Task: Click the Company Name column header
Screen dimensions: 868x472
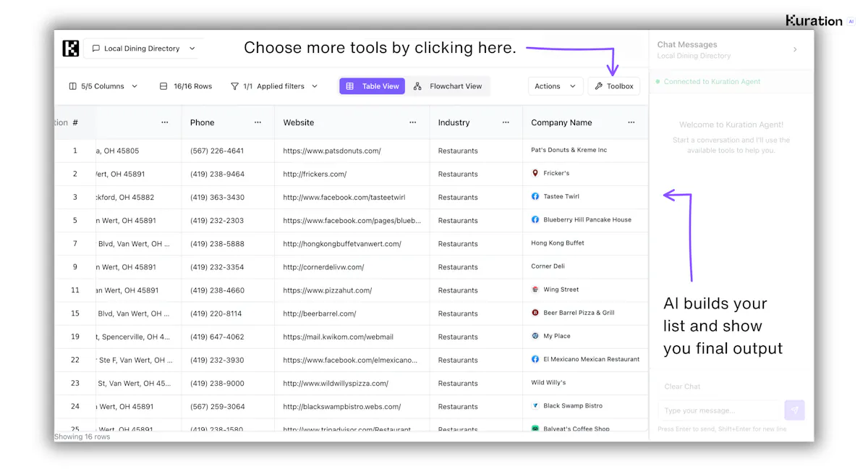Action: point(561,123)
